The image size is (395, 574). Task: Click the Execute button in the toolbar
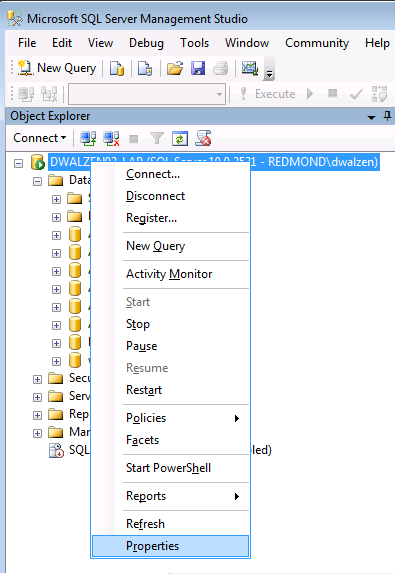coord(267,94)
